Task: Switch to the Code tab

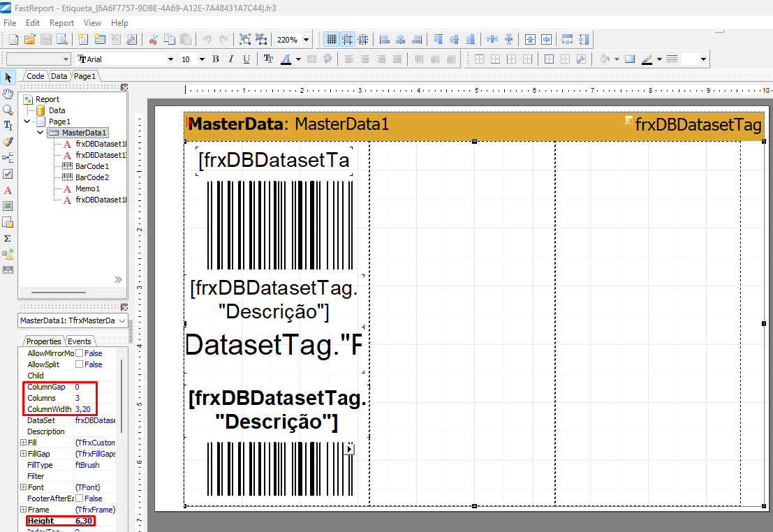Action: point(35,76)
